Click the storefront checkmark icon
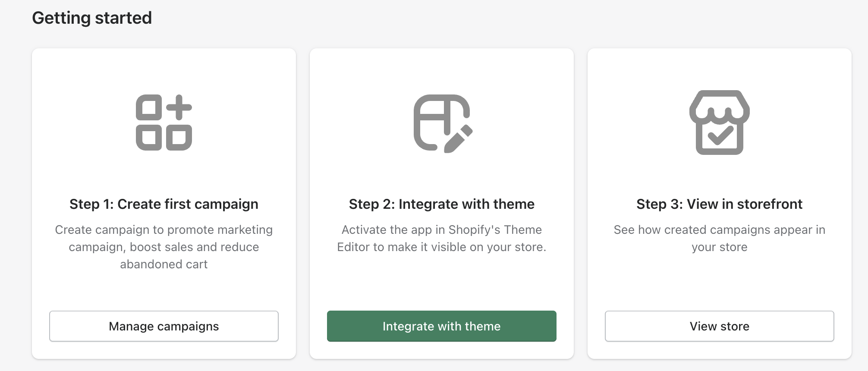 [x=719, y=123]
